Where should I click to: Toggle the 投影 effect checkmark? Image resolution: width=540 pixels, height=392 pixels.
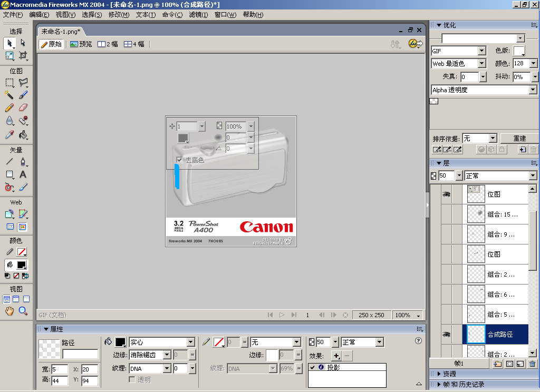(312, 367)
